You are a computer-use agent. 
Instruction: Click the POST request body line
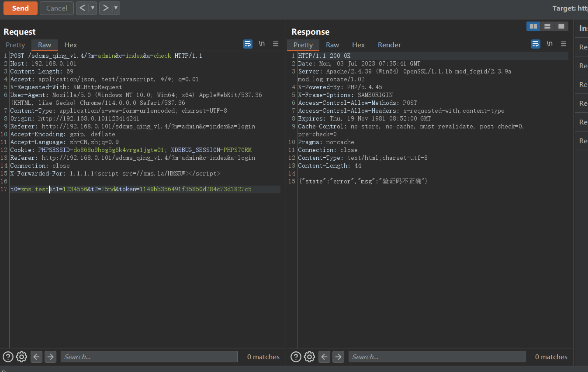click(131, 189)
